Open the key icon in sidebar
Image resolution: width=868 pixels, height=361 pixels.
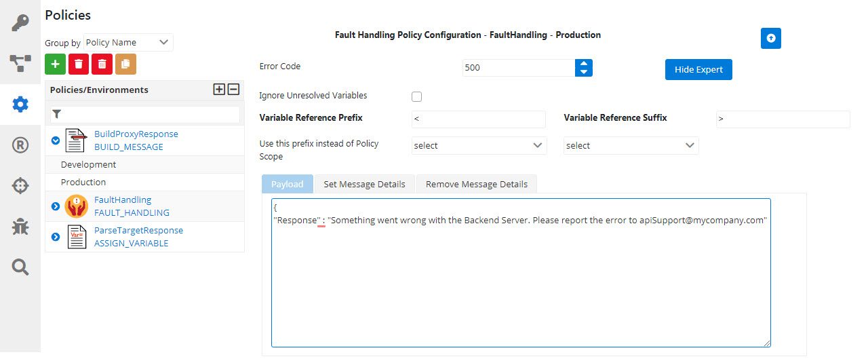[20, 22]
